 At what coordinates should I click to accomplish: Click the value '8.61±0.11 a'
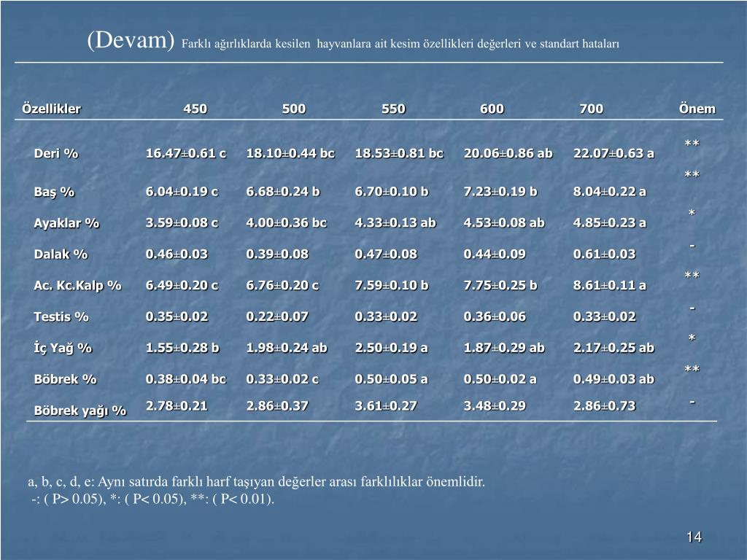click(610, 286)
